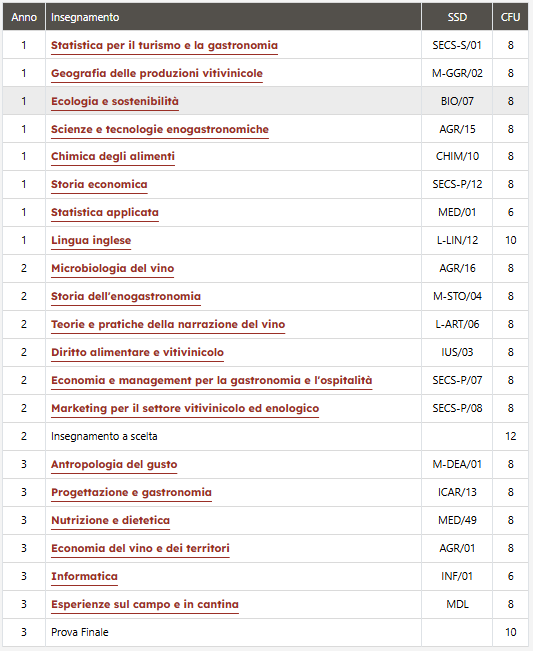Click the Statistica applicata link

coord(105,213)
